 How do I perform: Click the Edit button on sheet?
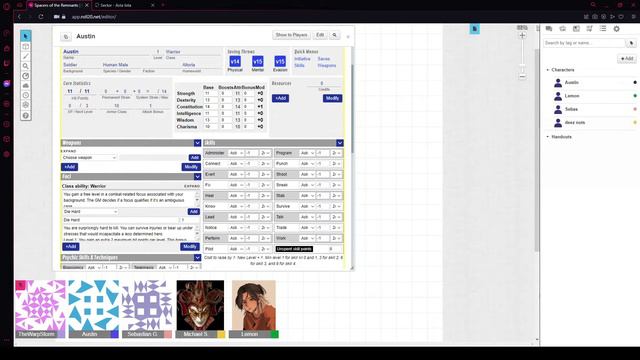click(320, 35)
